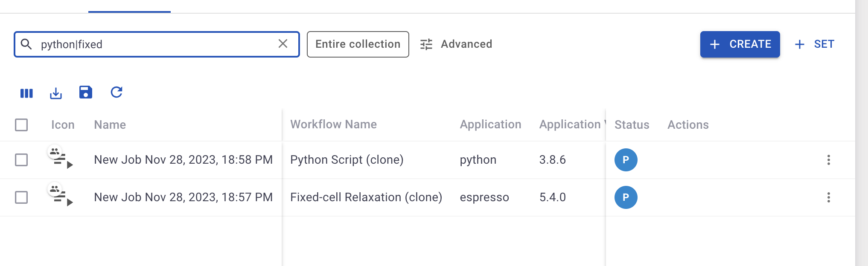
Task: Clear the search field with X
Action: point(283,44)
